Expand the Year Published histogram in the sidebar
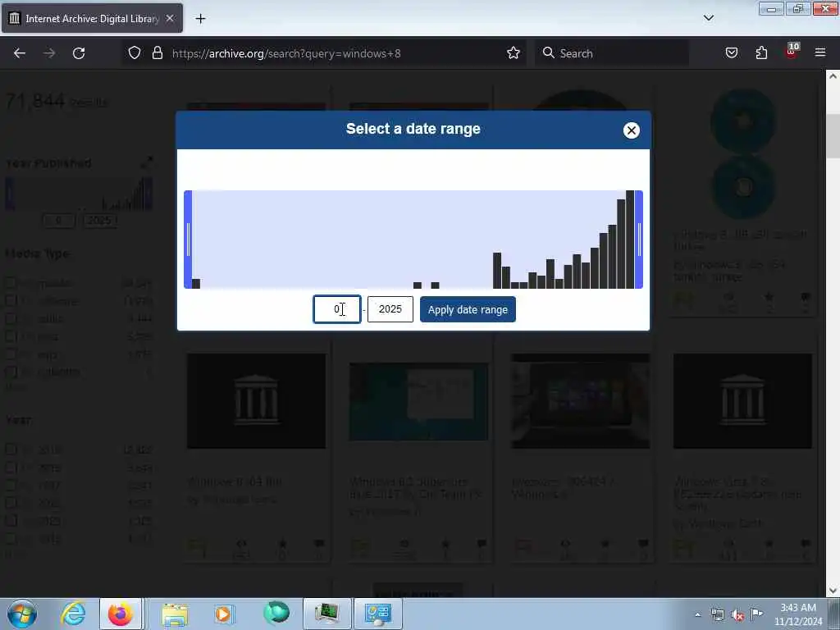Viewport: 840px width, 630px height. (147, 163)
